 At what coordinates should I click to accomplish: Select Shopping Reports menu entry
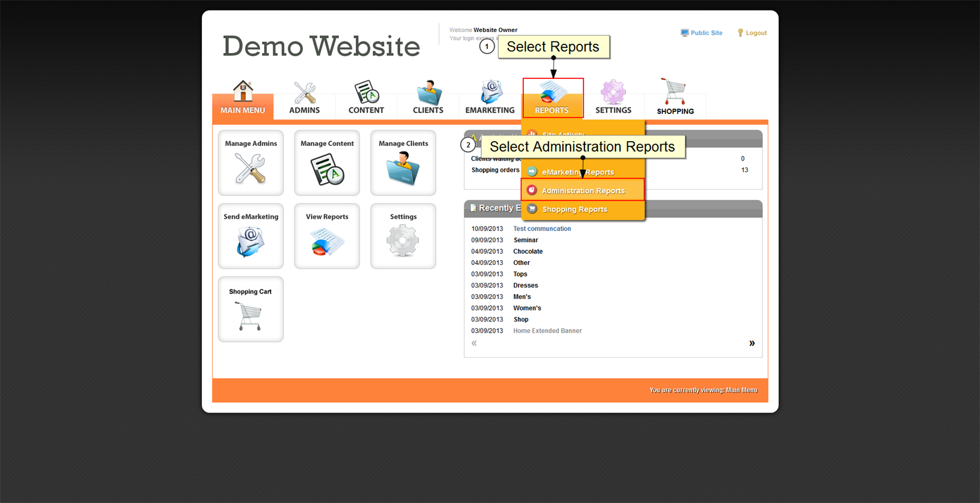pyautogui.click(x=575, y=209)
